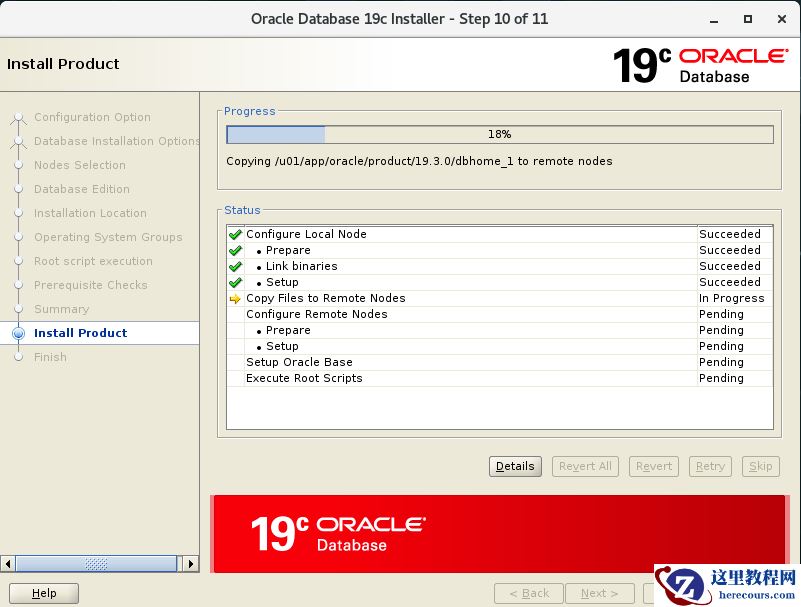Select Root script execution step
Image resolution: width=801 pixels, height=607 pixels.
(93, 261)
